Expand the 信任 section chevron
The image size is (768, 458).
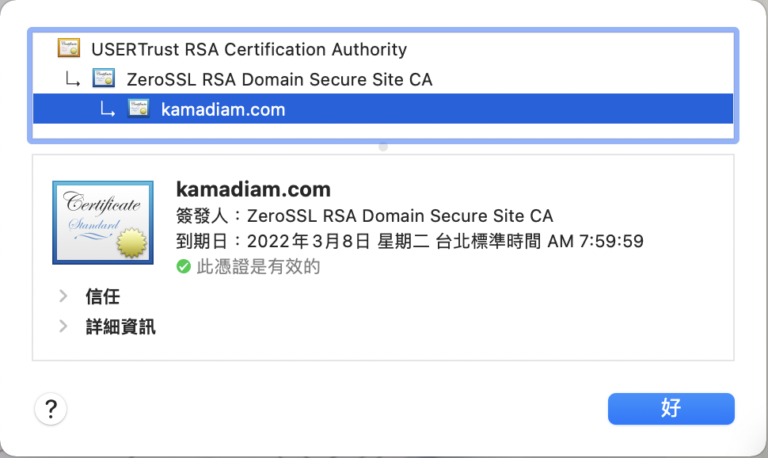[x=63, y=296]
